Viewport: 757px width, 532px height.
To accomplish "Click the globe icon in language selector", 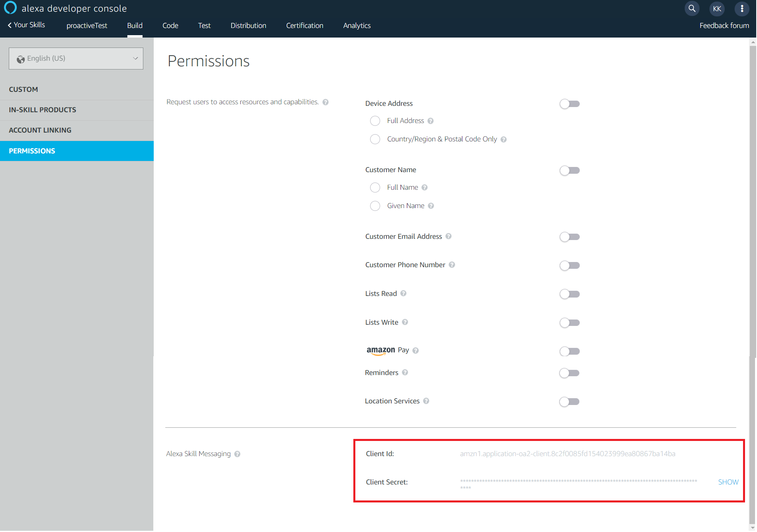I will (x=21, y=59).
